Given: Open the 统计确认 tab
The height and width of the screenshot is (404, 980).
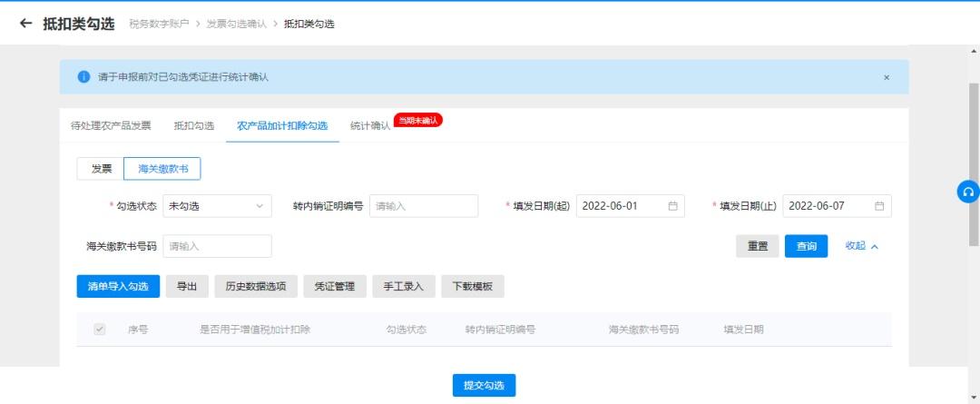Looking at the screenshot, I should (x=370, y=125).
